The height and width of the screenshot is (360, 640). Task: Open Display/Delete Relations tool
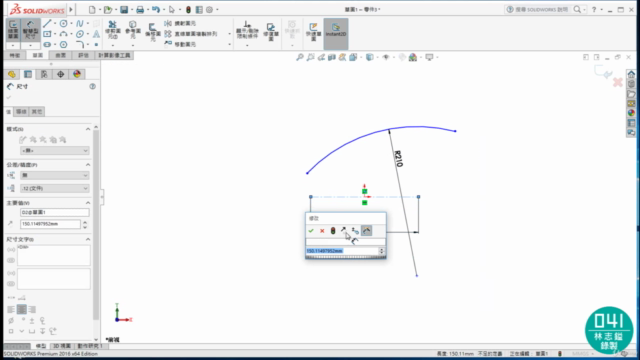click(247, 30)
